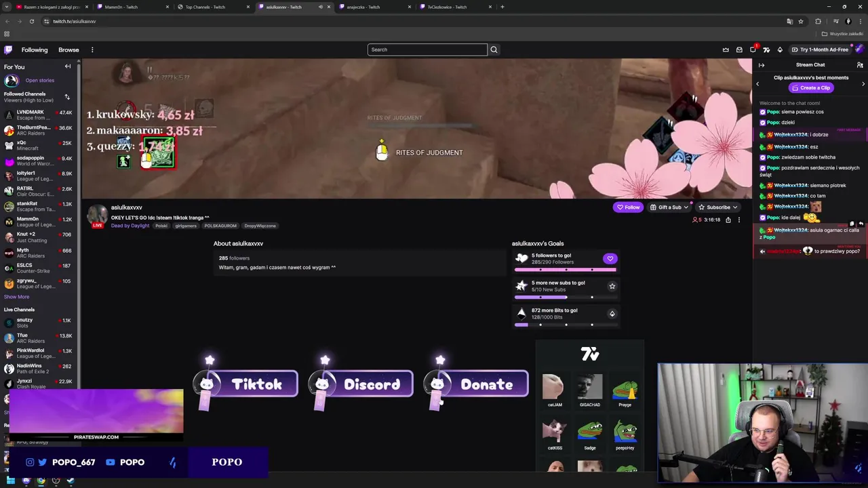Open the Tiktok panel button

coord(245,384)
